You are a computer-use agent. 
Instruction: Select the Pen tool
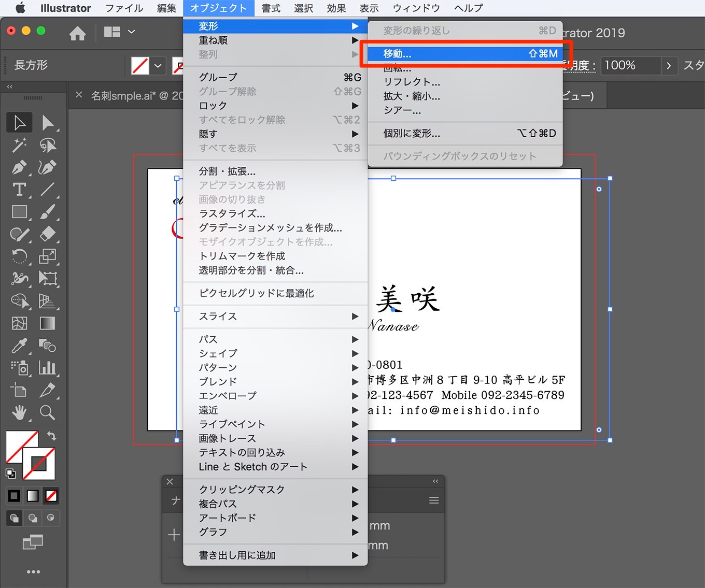pos(20,167)
